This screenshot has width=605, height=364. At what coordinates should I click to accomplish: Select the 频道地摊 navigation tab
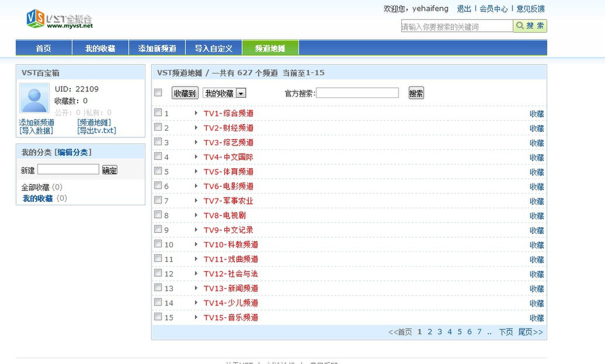click(x=270, y=48)
